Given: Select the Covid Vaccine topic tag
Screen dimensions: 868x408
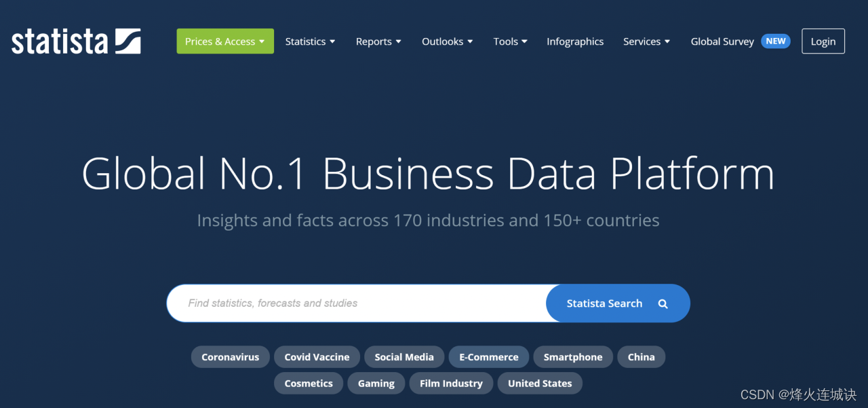Looking at the screenshot, I should pos(317,357).
